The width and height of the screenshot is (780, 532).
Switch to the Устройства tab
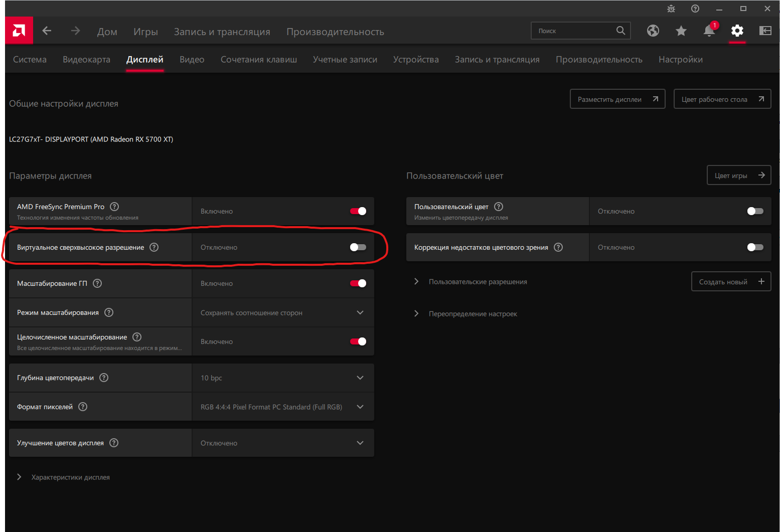click(416, 60)
